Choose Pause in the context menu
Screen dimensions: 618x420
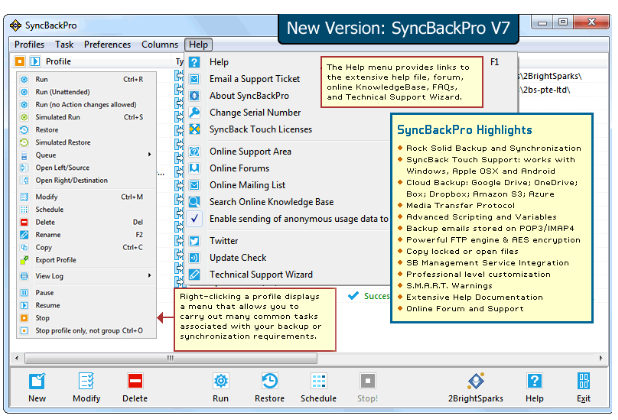[86, 292]
